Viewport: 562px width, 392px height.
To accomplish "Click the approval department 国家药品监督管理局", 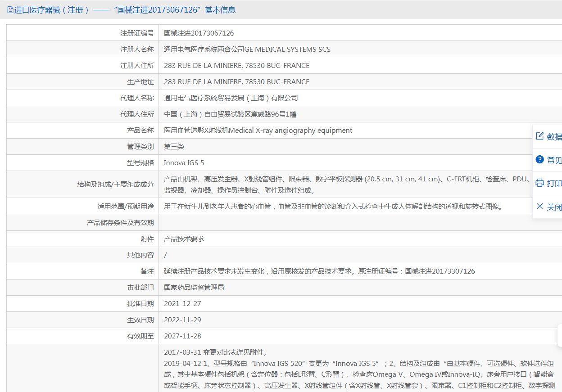I will point(194,287).
